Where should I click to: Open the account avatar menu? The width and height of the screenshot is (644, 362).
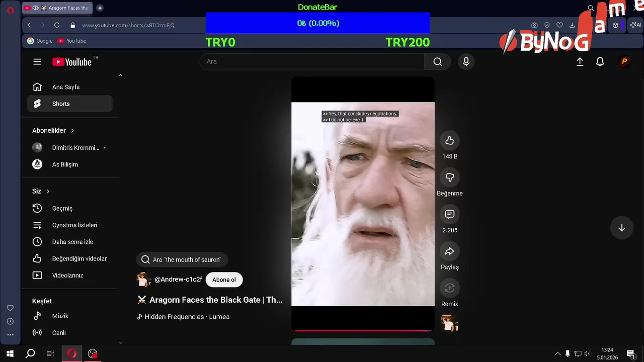pos(624,61)
